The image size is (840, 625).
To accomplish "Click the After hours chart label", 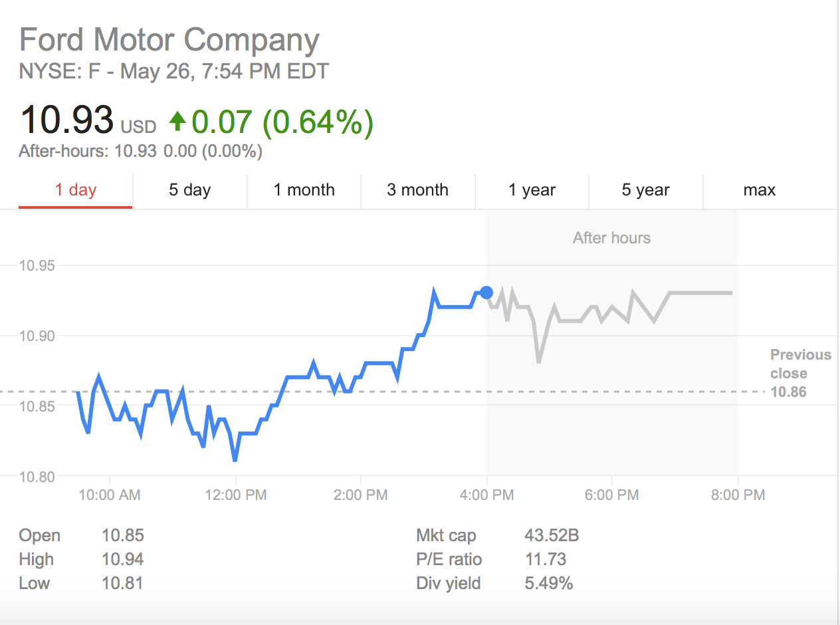I will point(611,238).
